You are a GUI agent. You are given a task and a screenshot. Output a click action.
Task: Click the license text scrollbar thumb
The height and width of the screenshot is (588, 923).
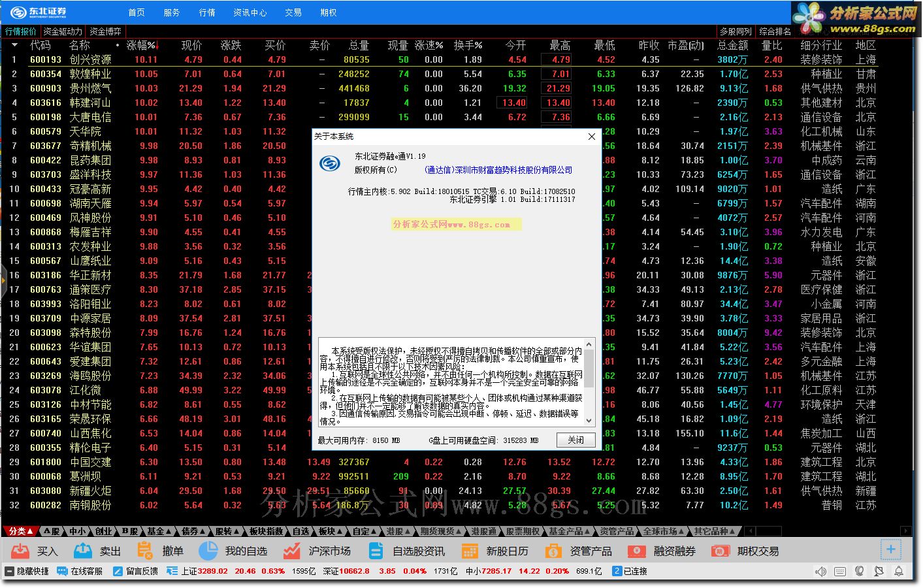pos(589,368)
